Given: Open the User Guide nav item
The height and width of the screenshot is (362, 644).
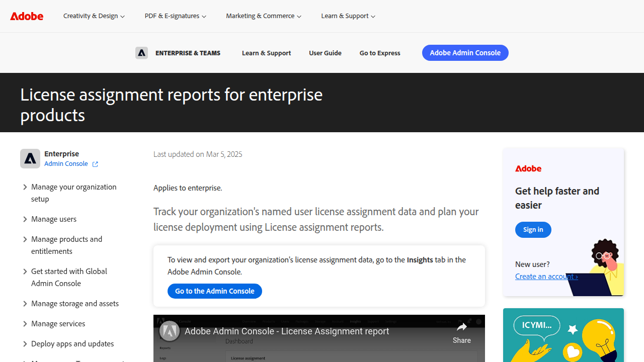Looking at the screenshot, I should 325,53.
